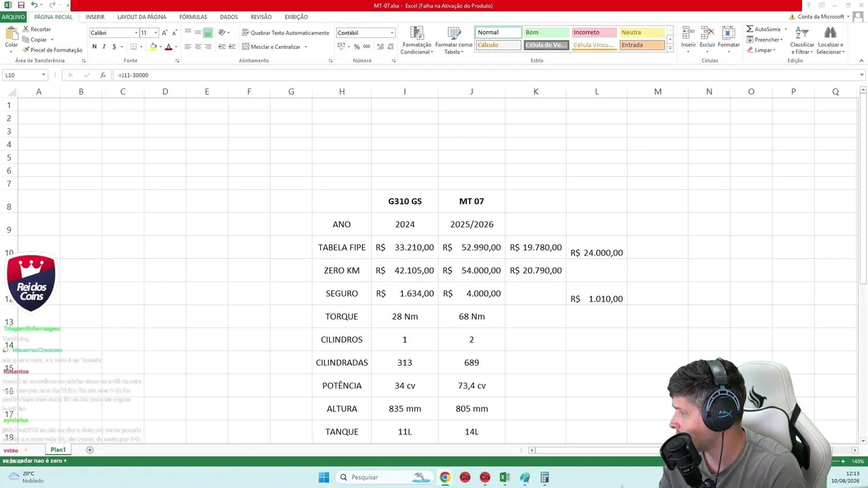Apply the Bom cell style
This screenshot has height=488, width=868.
point(546,33)
